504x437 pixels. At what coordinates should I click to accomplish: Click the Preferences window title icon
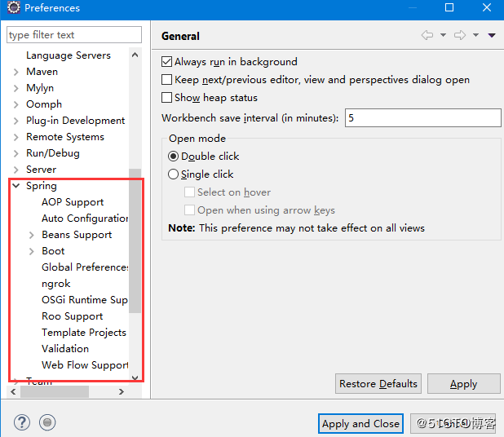pos(14,7)
